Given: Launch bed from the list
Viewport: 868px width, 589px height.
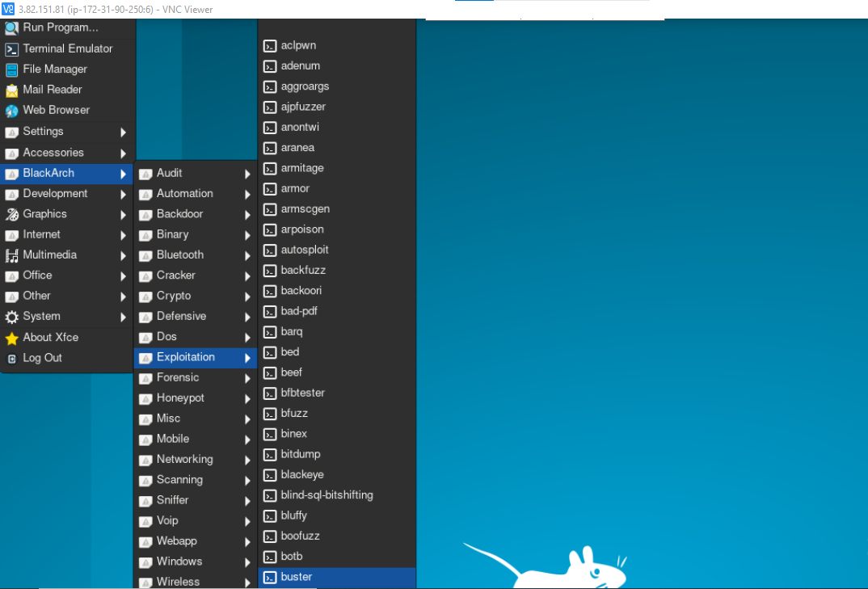Looking at the screenshot, I should pyautogui.click(x=336, y=352).
